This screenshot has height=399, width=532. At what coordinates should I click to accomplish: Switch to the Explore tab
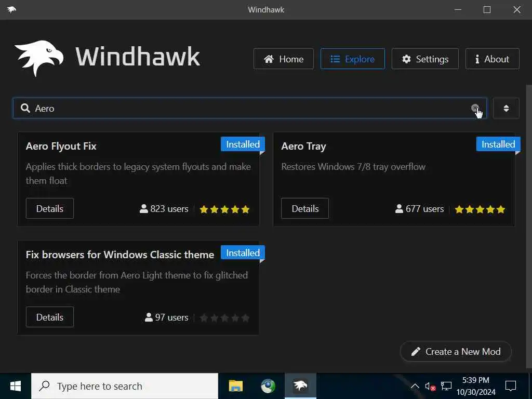pos(353,59)
